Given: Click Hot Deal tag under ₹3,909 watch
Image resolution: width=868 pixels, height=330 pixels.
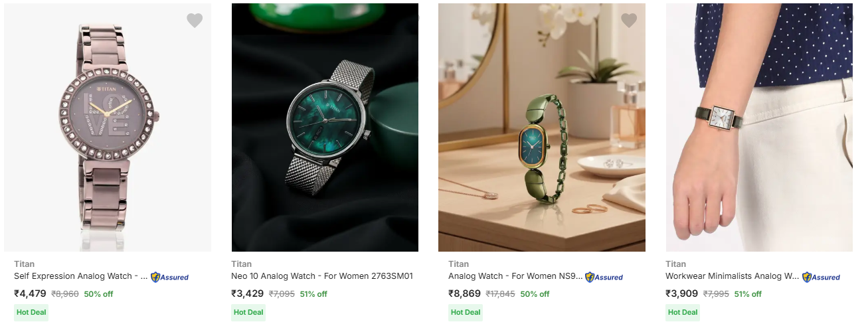Looking at the screenshot, I should click(683, 312).
